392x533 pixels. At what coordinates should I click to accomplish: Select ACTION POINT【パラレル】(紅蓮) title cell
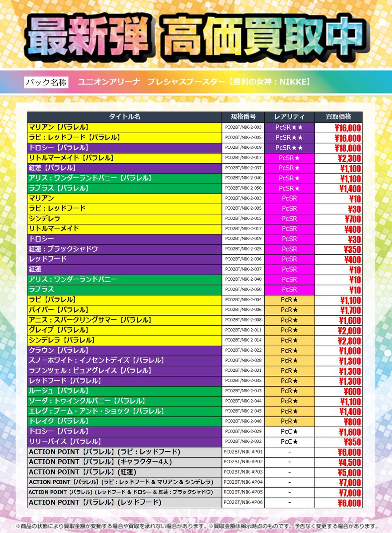click(125, 473)
